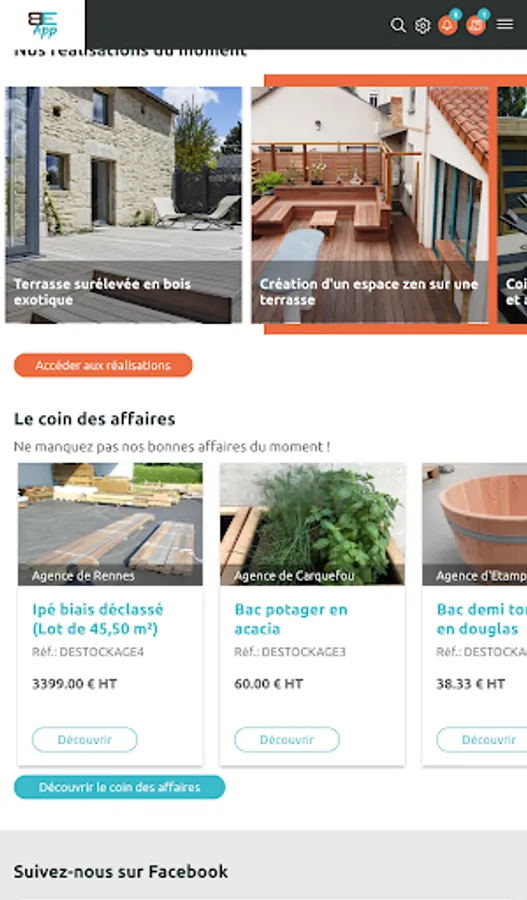This screenshot has height=900, width=527.
Task: Click Découvrir under Bac demi tonneau en douglas
Action: point(482,739)
